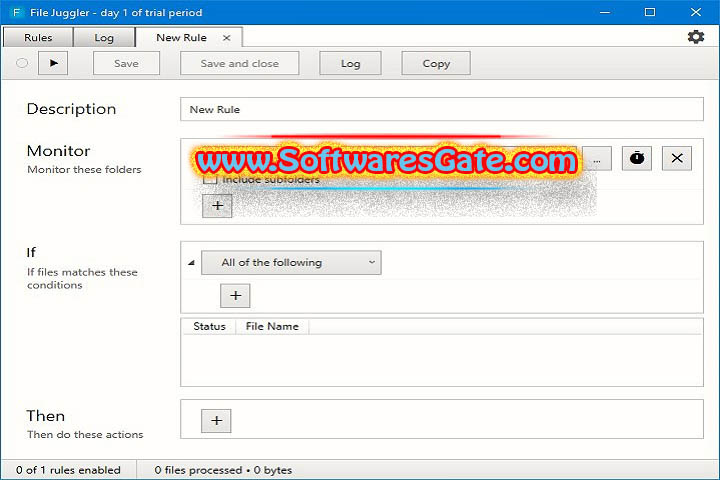Click the File Juggler app icon
The height and width of the screenshot is (480, 720).
(16, 12)
